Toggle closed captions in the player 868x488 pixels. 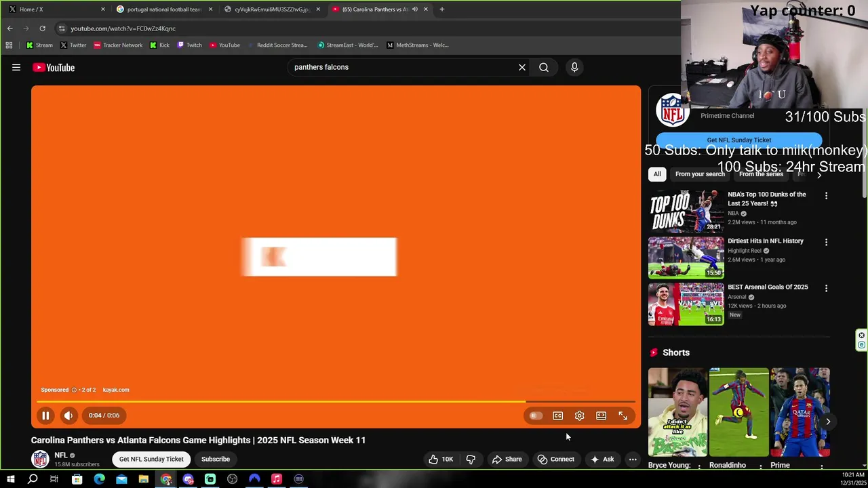tap(557, 415)
